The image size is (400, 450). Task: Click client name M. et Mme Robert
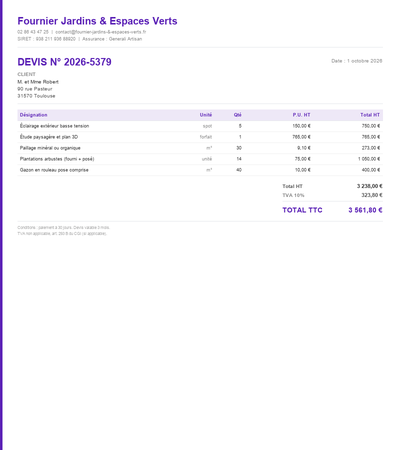38,82
